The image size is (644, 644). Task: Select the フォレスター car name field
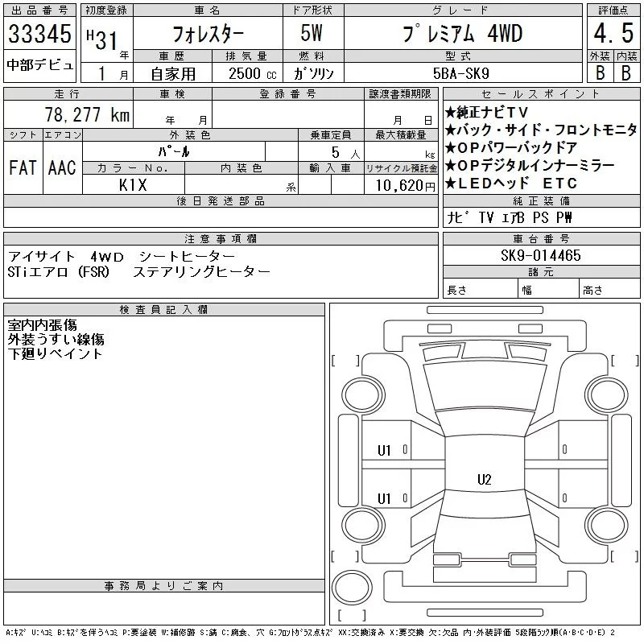[206, 35]
